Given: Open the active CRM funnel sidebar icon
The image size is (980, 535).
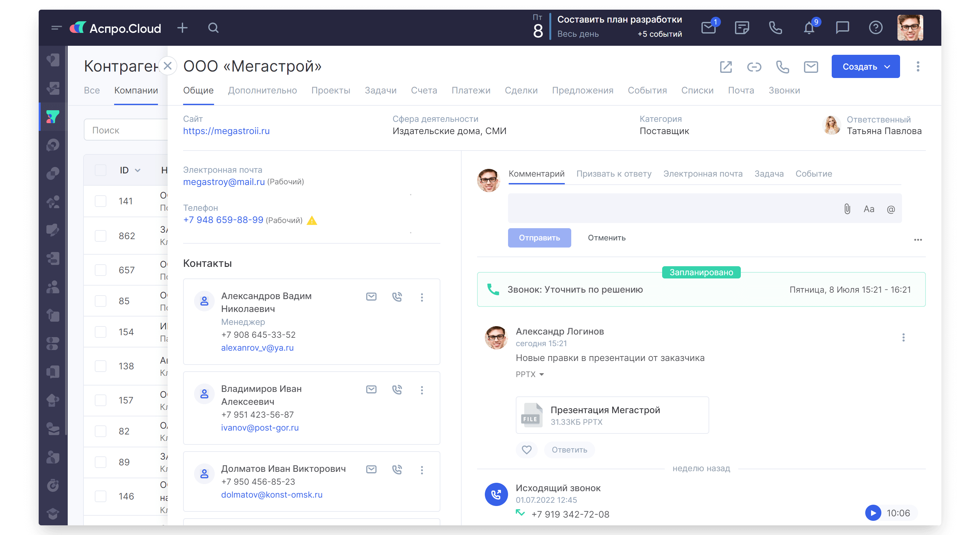Looking at the screenshot, I should click(x=53, y=116).
